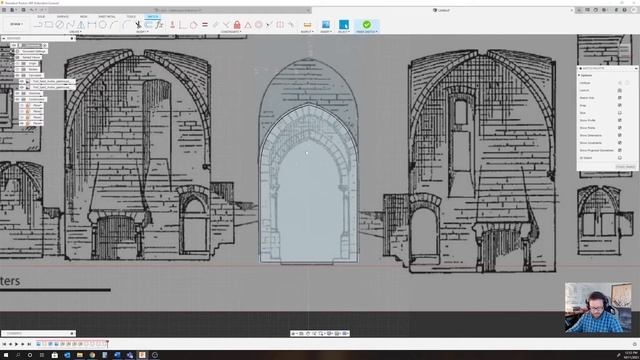Switch to the Sheet Metal tab
This screenshot has width=640, height=360.
(107, 17)
